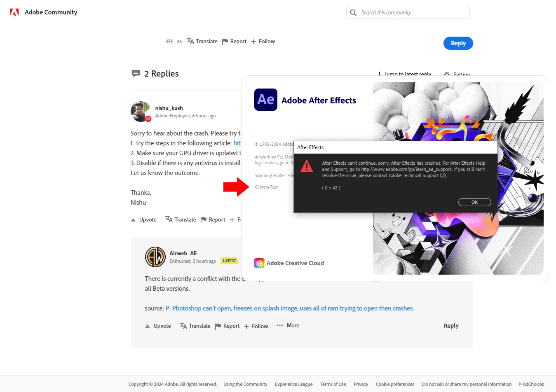Click upvote triangle icon on nishu_kush reply
This screenshot has width=556, height=392.
coord(133,220)
